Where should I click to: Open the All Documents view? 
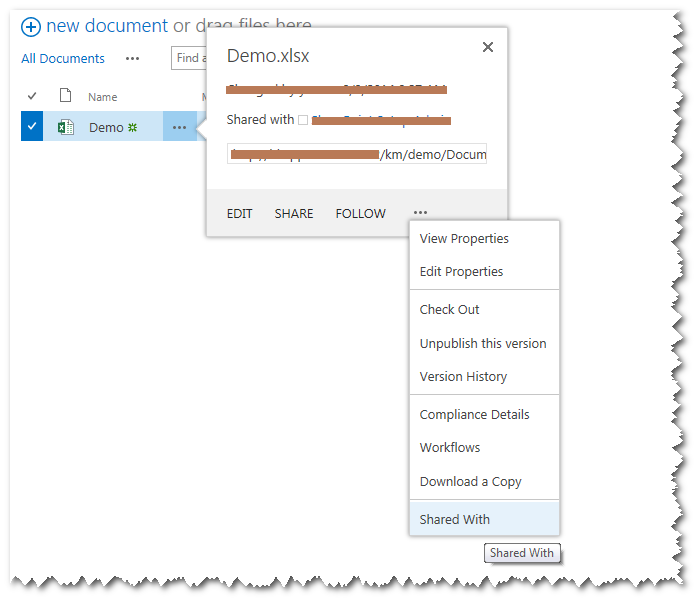[x=63, y=58]
